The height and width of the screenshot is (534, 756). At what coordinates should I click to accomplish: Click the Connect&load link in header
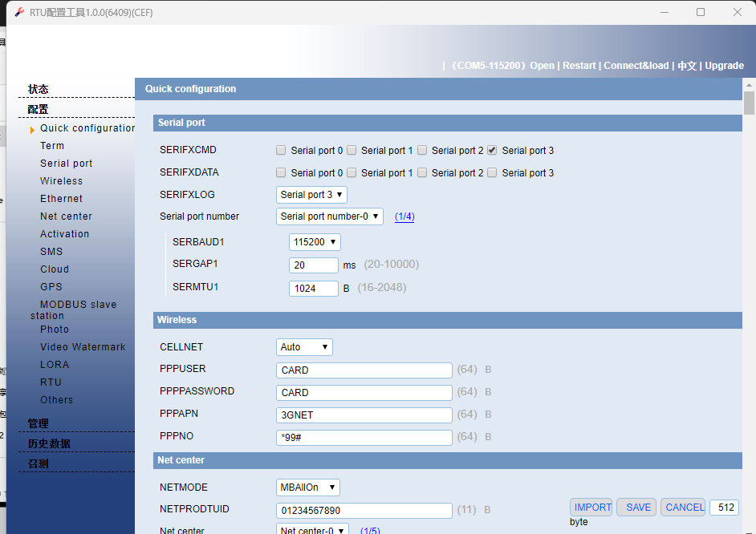636,66
